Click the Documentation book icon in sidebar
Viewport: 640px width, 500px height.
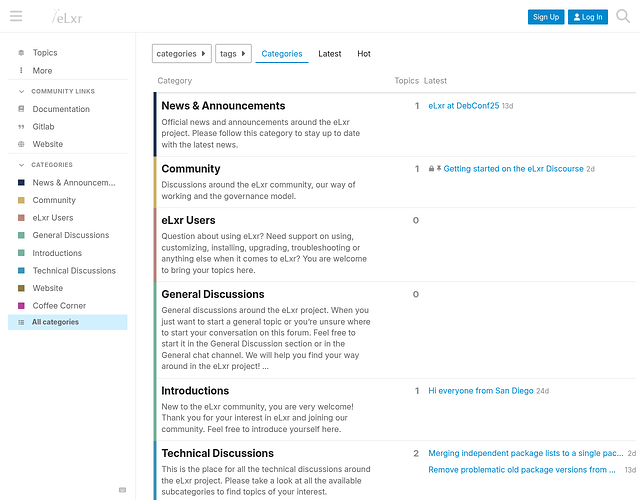(x=21, y=109)
